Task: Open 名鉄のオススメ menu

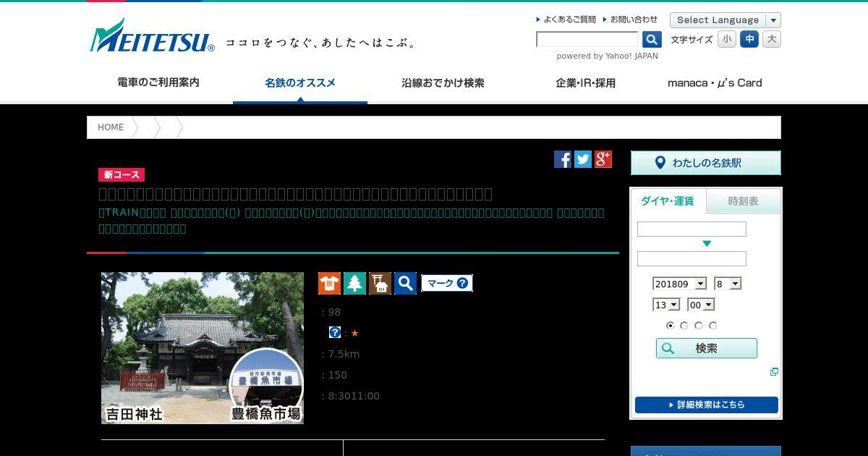Action: (x=300, y=83)
